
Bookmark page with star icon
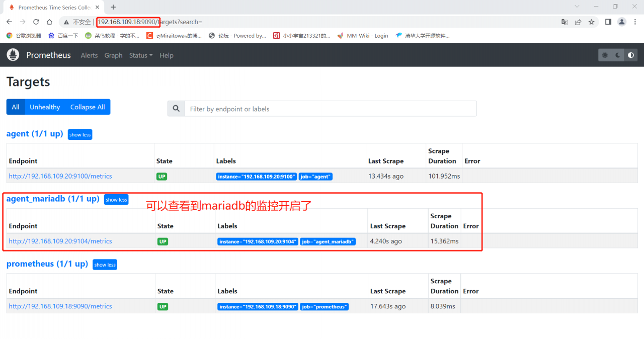point(592,22)
